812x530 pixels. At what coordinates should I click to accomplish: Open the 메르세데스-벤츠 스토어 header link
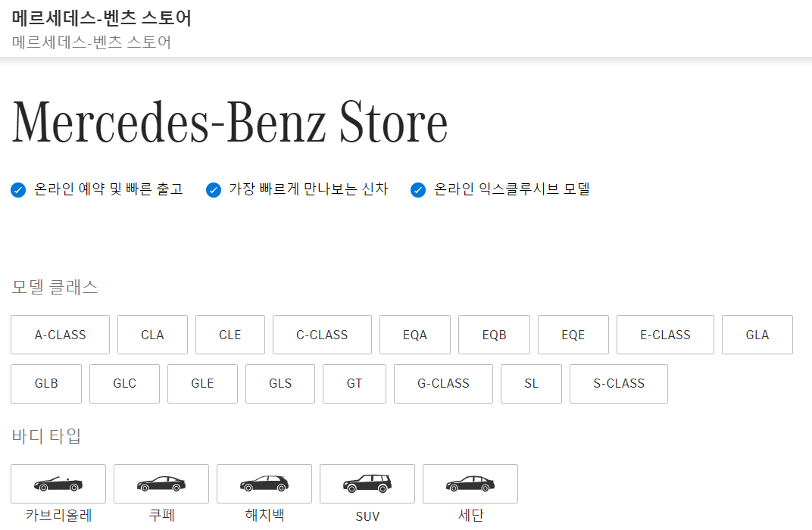point(101,18)
